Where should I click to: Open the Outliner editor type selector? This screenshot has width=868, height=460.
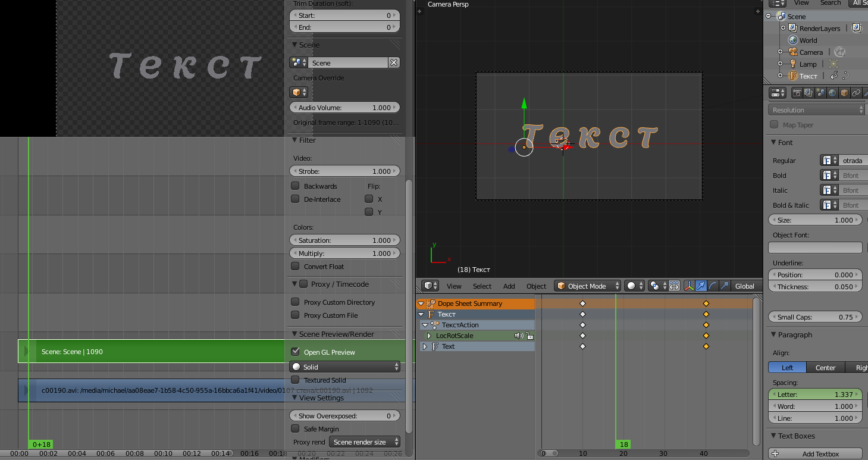click(778, 3)
